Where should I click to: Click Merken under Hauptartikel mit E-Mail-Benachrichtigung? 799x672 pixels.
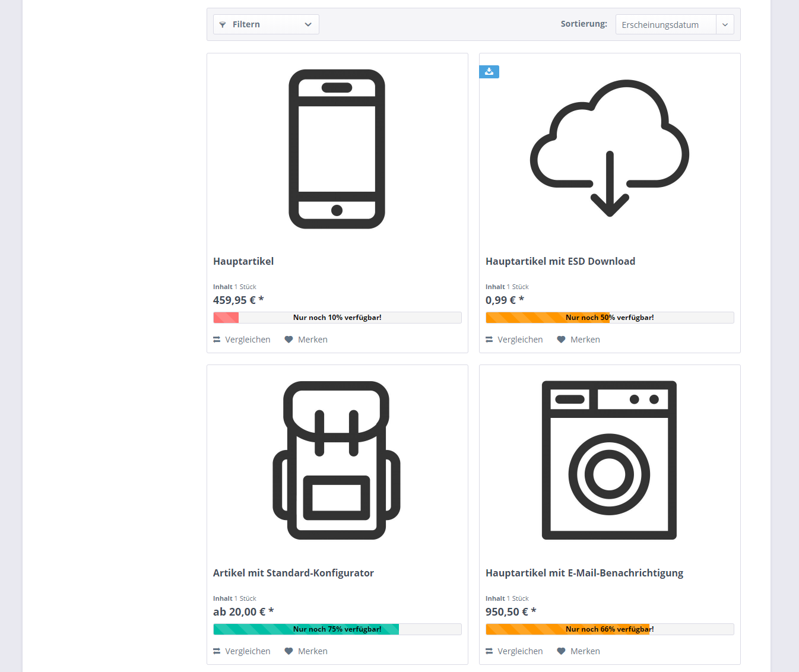tap(578, 651)
